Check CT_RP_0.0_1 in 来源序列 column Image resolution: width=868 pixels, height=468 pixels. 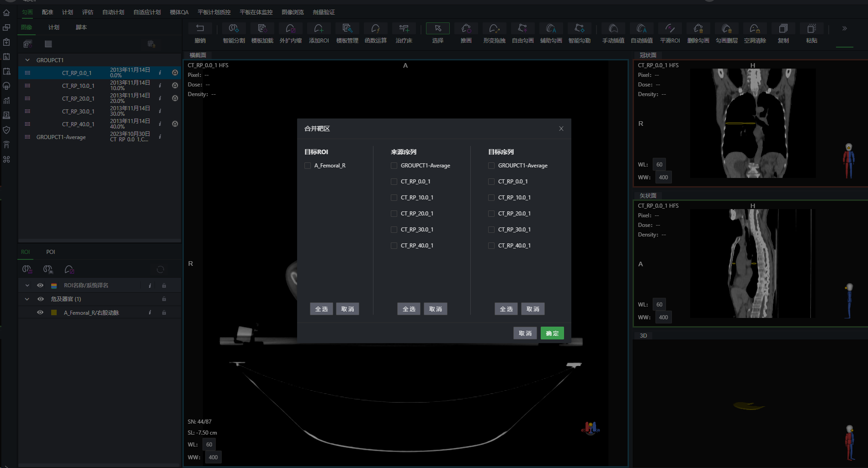point(394,182)
